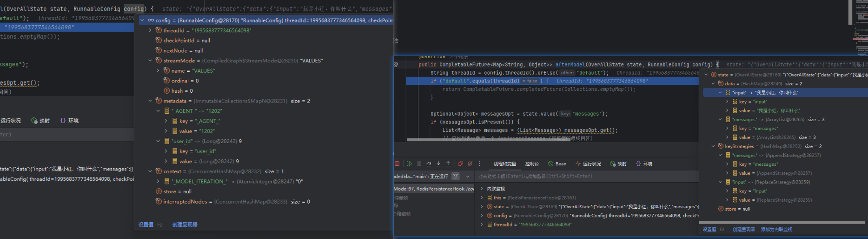Collapse data HashMap node in state popup
868x239 pixels.
click(x=713, y=84)
